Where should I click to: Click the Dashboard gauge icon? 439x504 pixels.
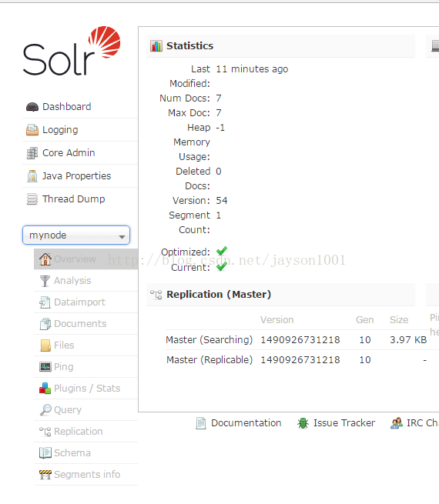pyautogui.click(x=32, y=107)
